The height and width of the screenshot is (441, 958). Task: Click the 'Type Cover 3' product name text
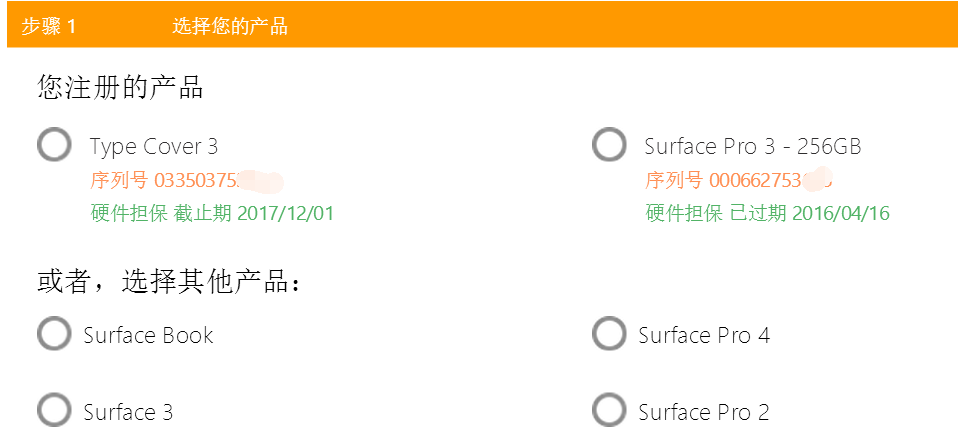click(x=154, y=147)
